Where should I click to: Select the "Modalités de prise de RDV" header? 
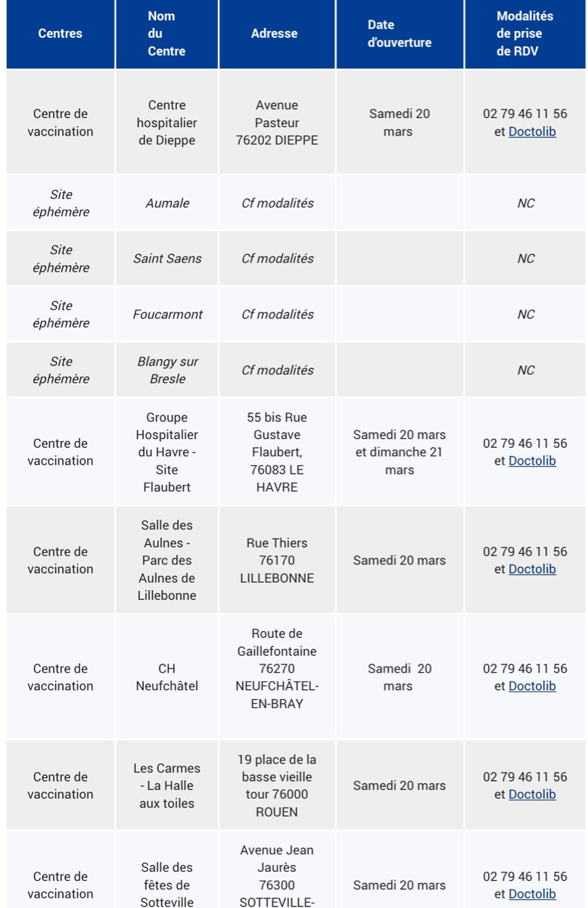point(524,33)
